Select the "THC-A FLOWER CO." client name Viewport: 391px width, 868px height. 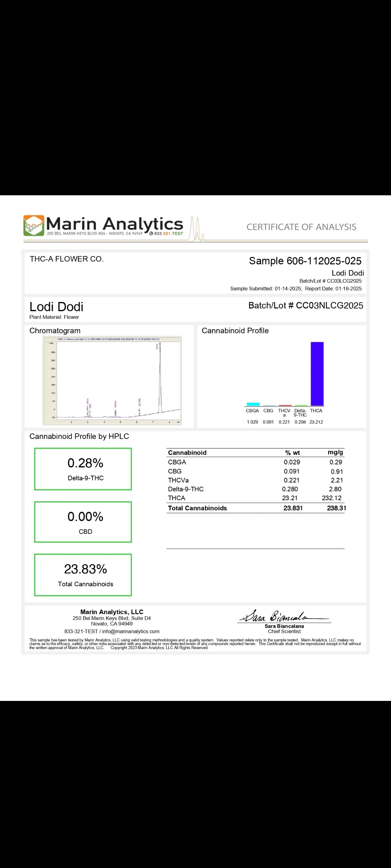pyautogui.click(x=67, y=259)
